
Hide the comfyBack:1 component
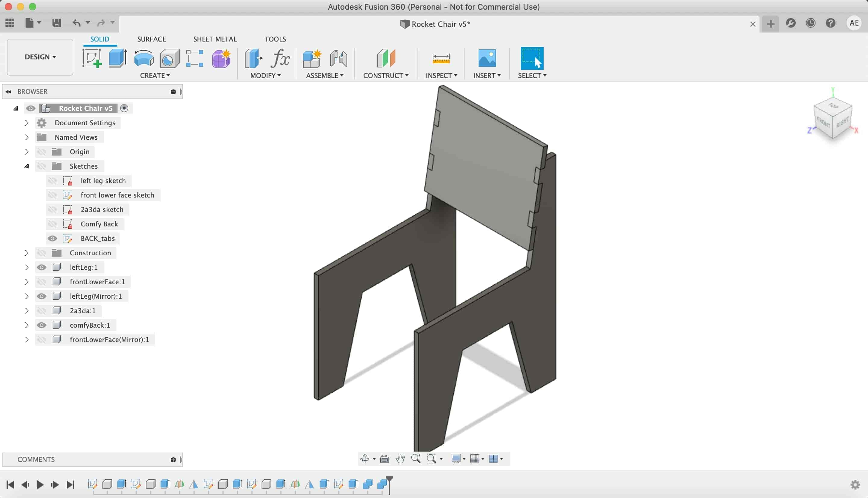pyautogui.click(x=41, y=325)
